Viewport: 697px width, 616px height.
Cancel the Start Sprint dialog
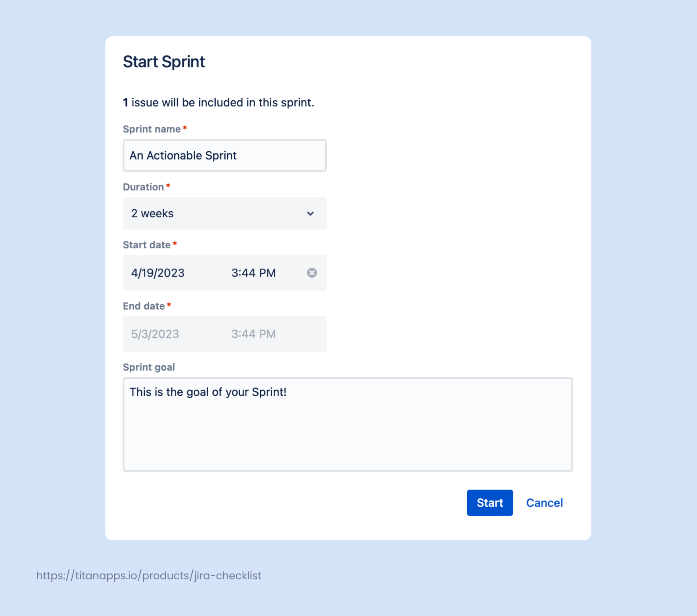coord(544,502)
